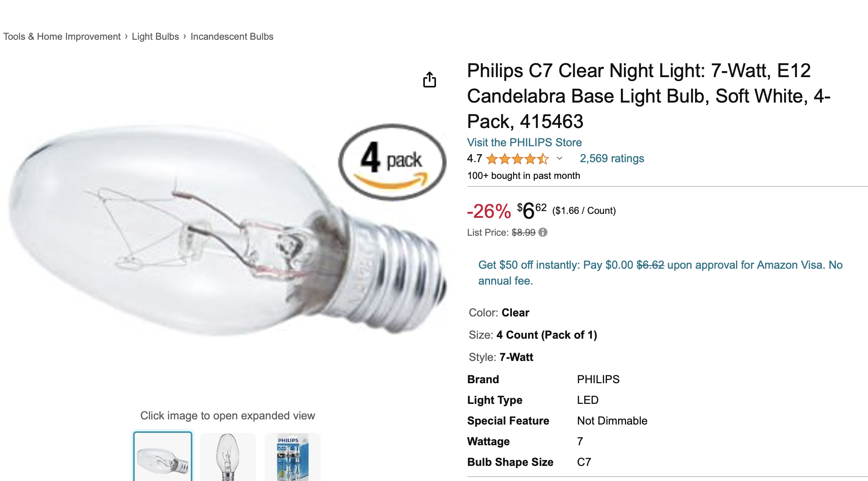Screen dimensions: 868x481
Task: Click the 4 pack badge on image
Action: pyautogui.click(x=392, y=162)
